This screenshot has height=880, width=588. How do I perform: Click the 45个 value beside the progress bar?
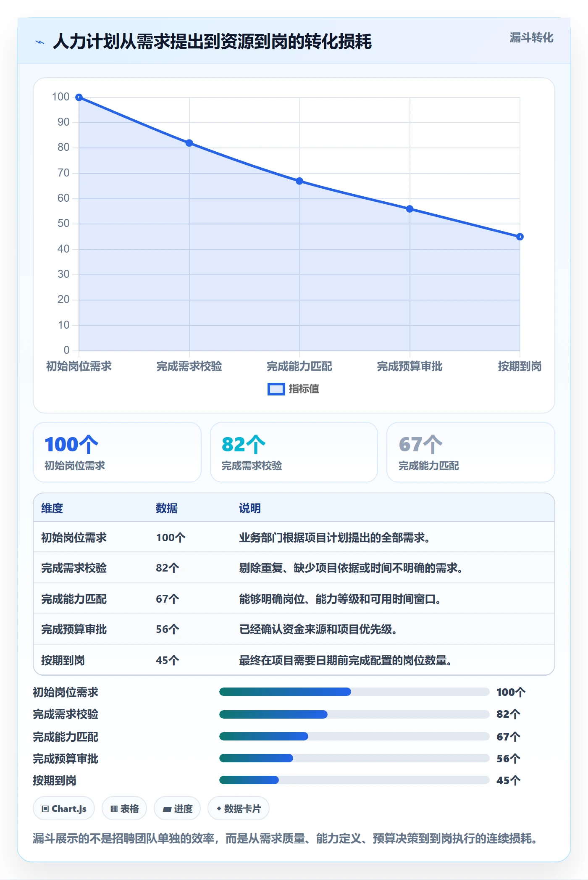coord(509,780)
